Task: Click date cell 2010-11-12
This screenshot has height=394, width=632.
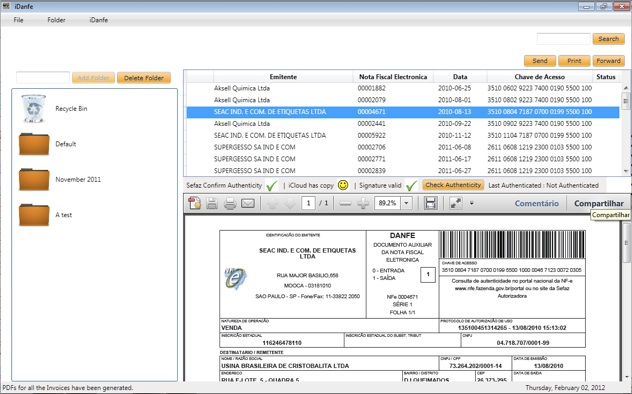Action: pos(454,135)
